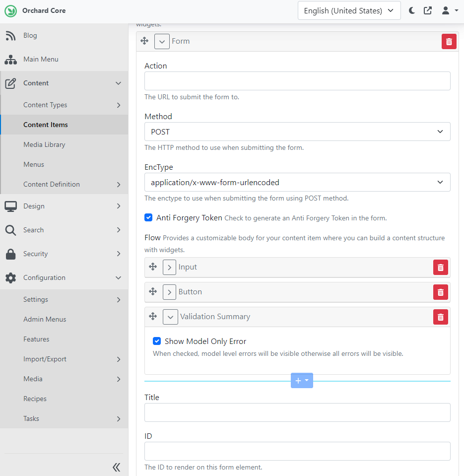Click the Configuration gear icon

coord(10,278)
